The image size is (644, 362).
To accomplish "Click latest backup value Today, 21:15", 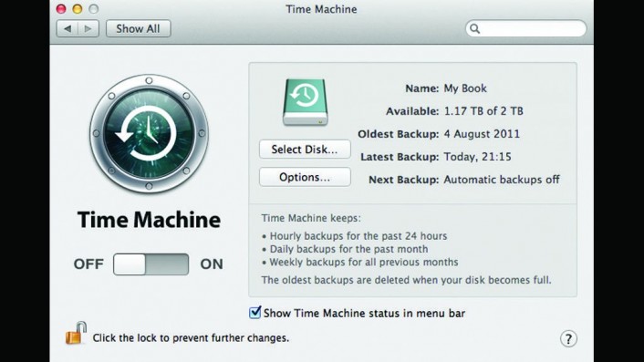I will pyautogui.click(x=478, y=157).
